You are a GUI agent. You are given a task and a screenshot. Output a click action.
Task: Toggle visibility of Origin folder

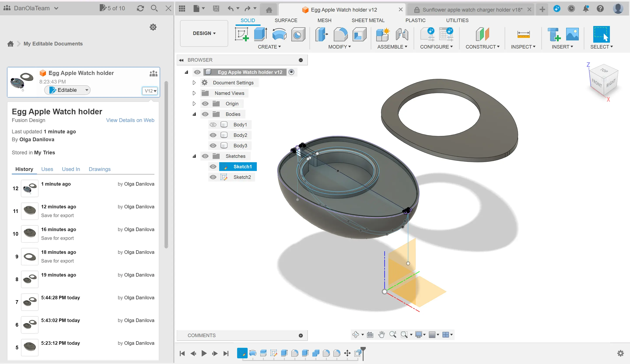pos(205,104)
